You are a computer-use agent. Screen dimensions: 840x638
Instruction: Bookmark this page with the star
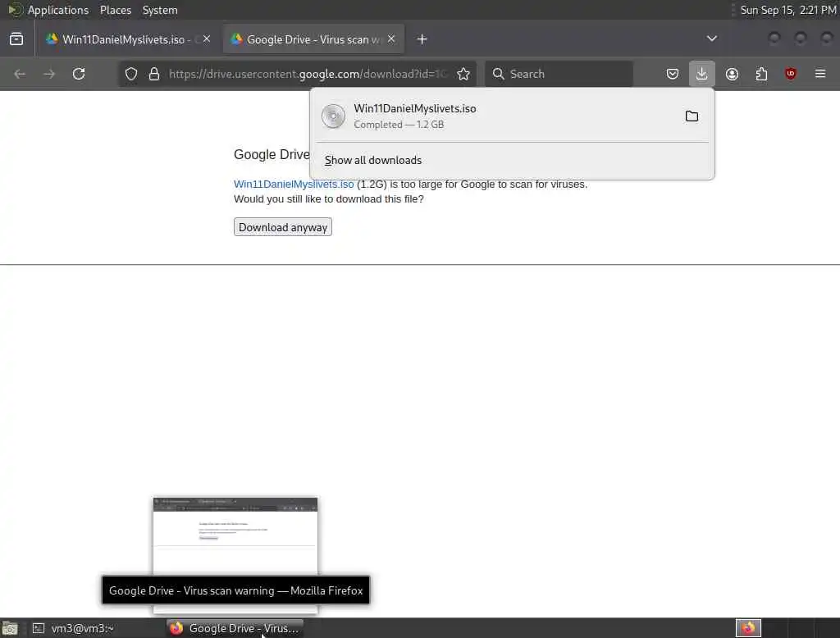tap(463, 74)
